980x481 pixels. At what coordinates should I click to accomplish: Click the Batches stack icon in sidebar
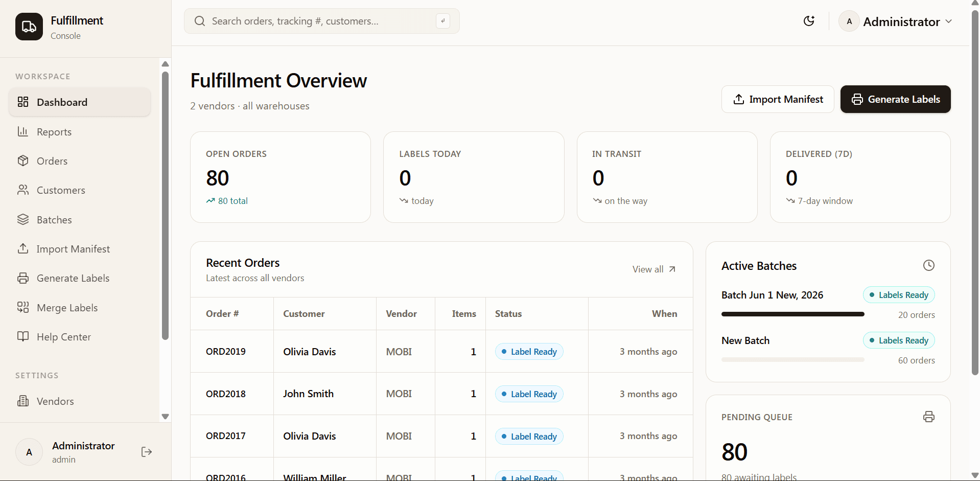click(23, 220)
